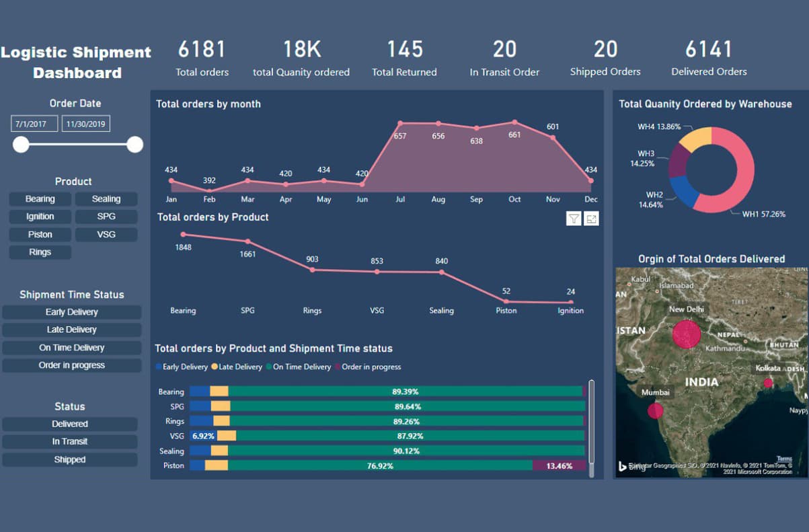Select the Delivered status button
Screen dimensions: 809x532
click(x=70, y=424)
